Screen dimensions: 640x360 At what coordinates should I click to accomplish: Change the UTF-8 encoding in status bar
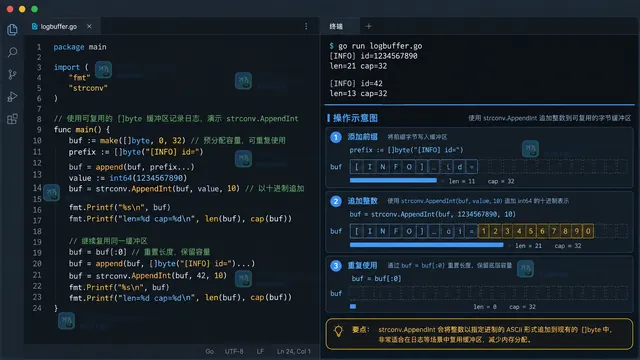(x=234, y=351)
